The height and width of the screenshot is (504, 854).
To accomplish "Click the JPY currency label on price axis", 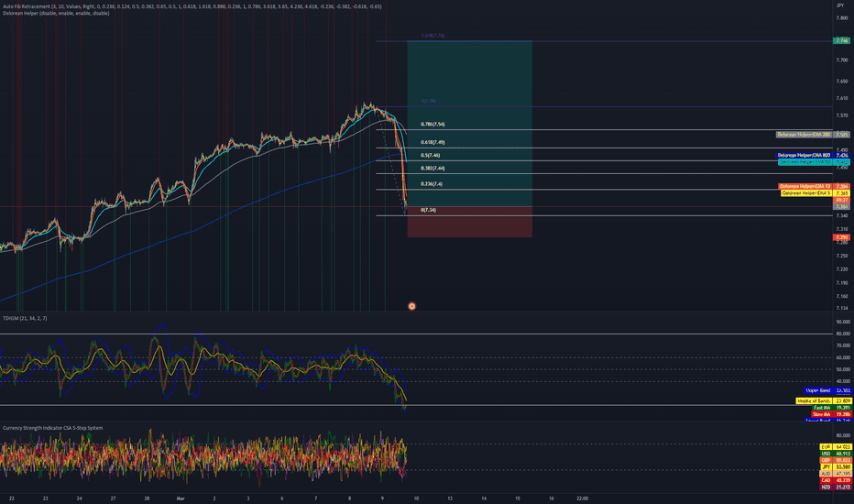I will [840, 5].
